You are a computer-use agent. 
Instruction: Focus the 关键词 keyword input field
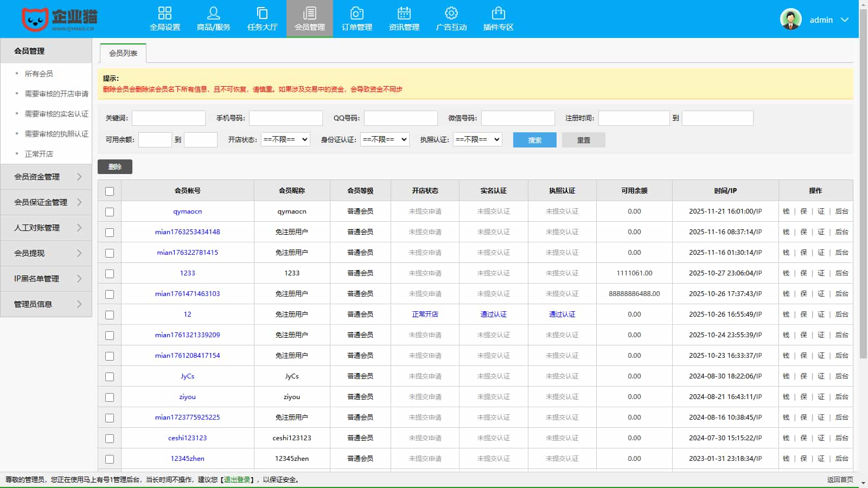[169, 118]
